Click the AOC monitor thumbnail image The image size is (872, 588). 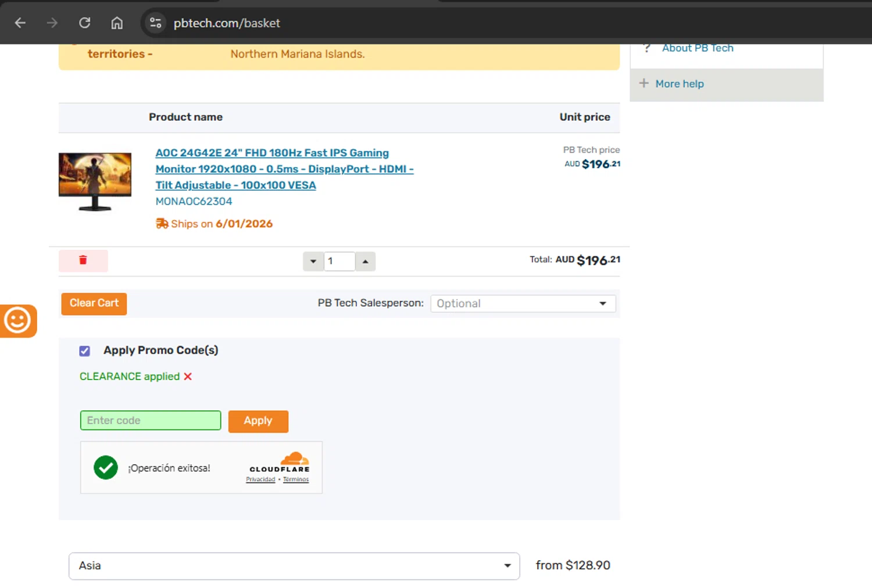point(95,181)
